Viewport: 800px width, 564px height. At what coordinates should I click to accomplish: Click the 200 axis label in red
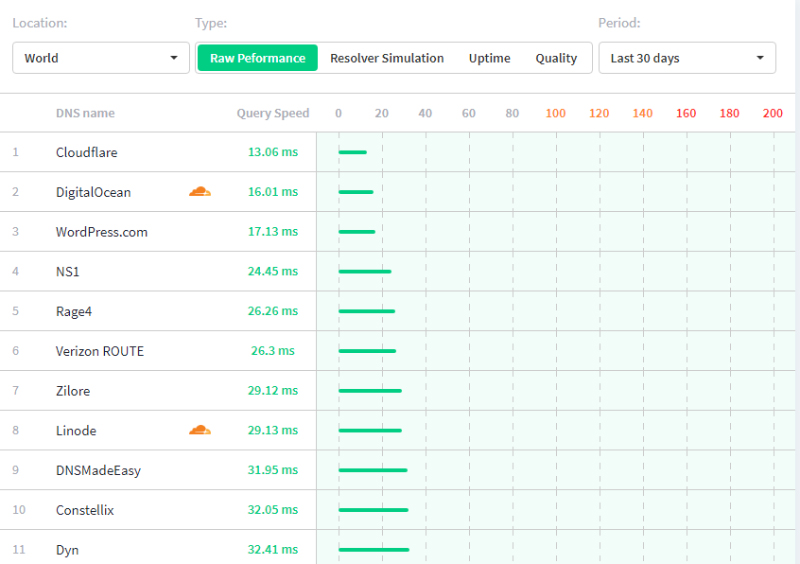point(772,113)
